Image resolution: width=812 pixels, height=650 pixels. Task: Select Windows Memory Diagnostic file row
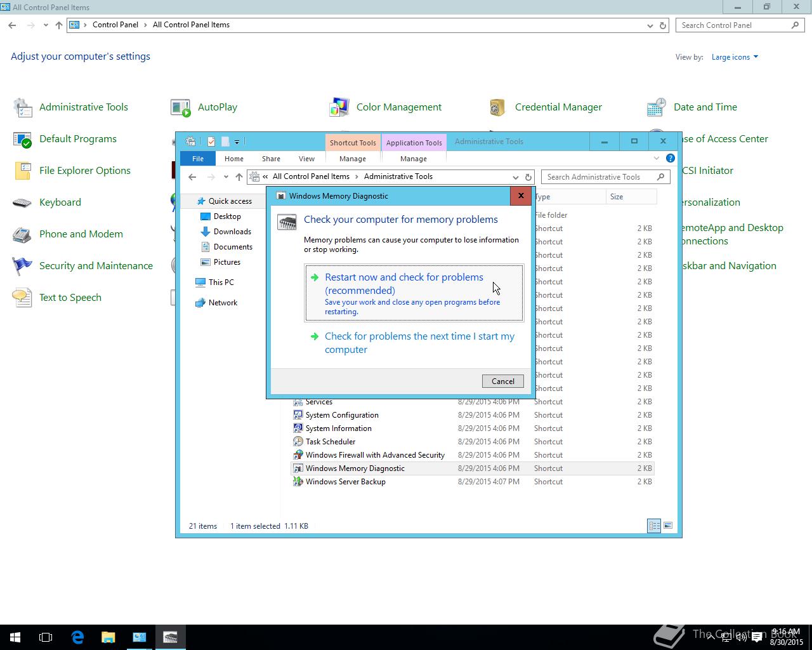(472, 468)
